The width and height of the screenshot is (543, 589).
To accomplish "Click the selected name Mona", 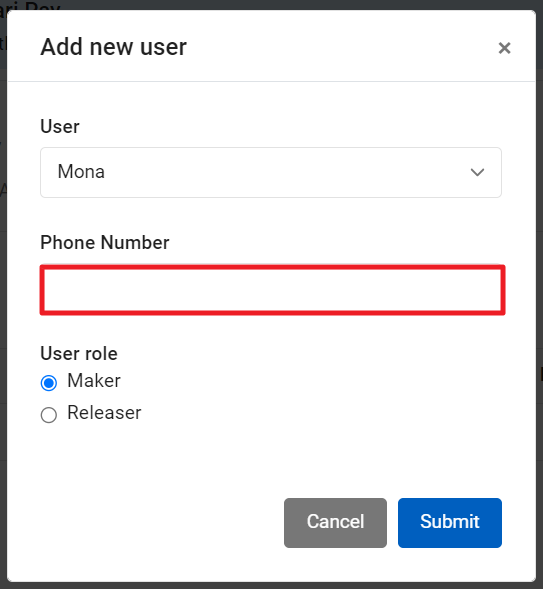I will (x=81, y=172).
